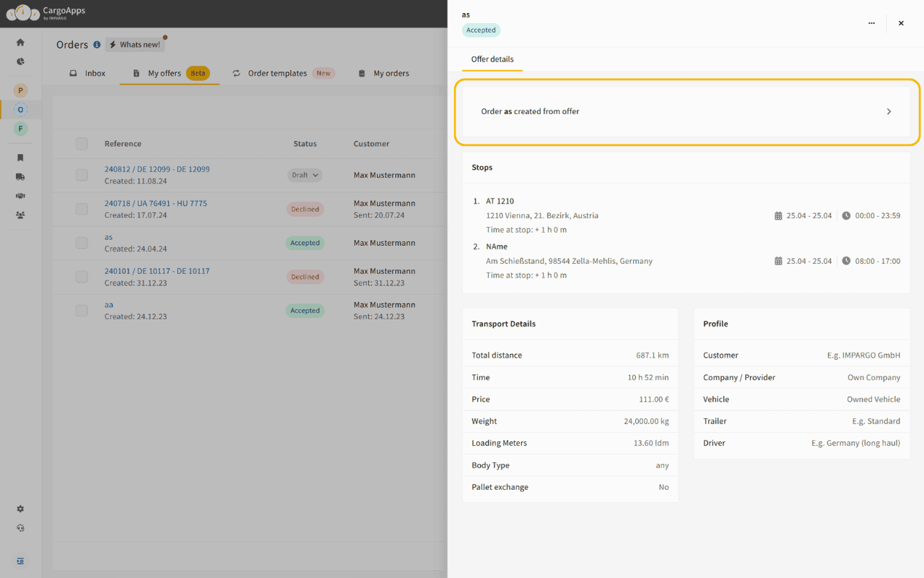Open the statistics pie chart icon

pyautogui.click(x=20, y=61)
